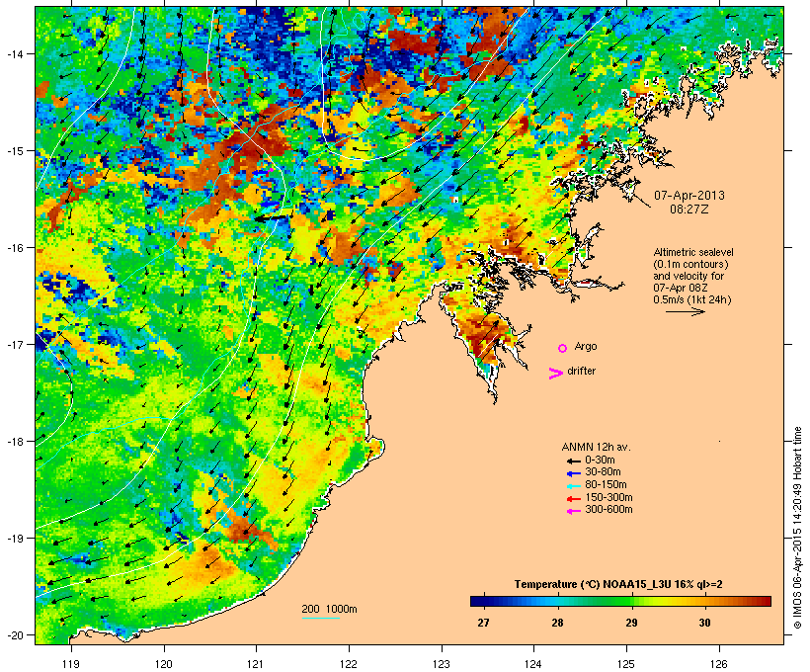This screenshot has width=810, height=672.
Task: Click the color bar value 28
Action: pyautogui.click(x=557, y=623)
